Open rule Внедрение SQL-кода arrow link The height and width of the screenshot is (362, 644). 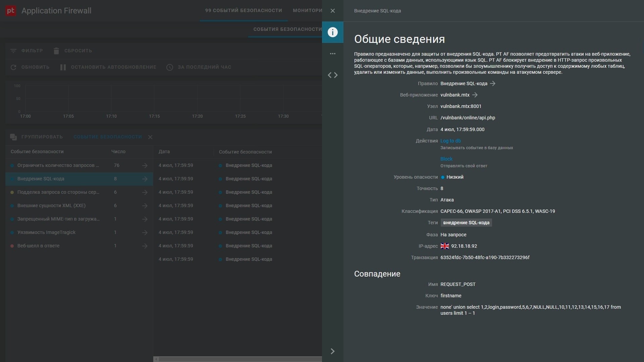coord(492,83)
